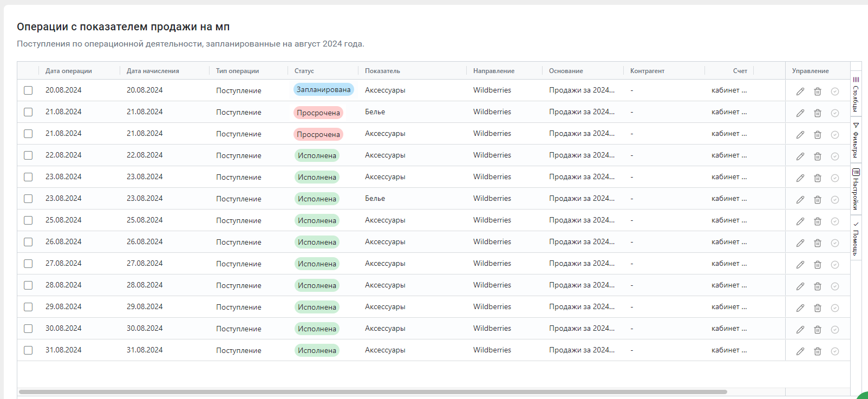Image resolution: width=868 pixels, height=399 pixels.
Task: Edit the 22.08.2024 operation
Action: 800,156
